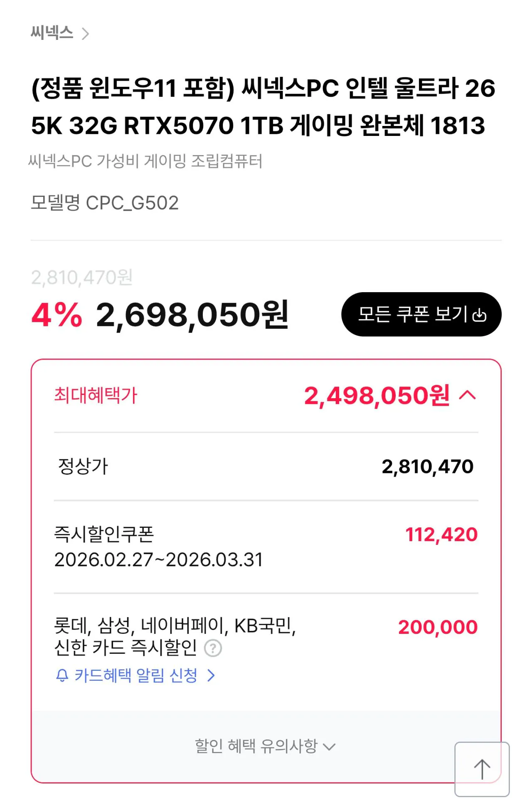The height and width of the screenshot is (803, 532).
Task: Click the 2,498,050원 maximum benefit price
Action: pyautogui.click(x=377, y=395)
